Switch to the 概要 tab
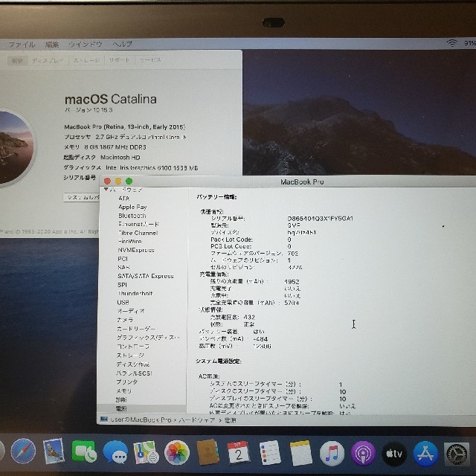The width and height of the screenshot is (476, 476). click(x=17, y=61)
